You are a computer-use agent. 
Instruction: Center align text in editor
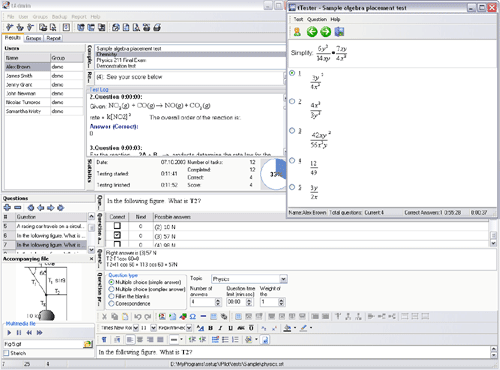pyautogui.click(x=140, y=340)
